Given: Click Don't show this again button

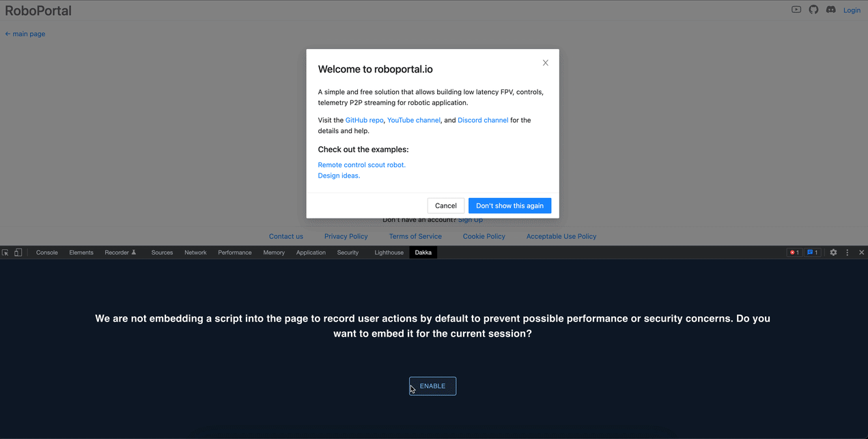Looking at the screenshot, I should (x=509, y=206).
